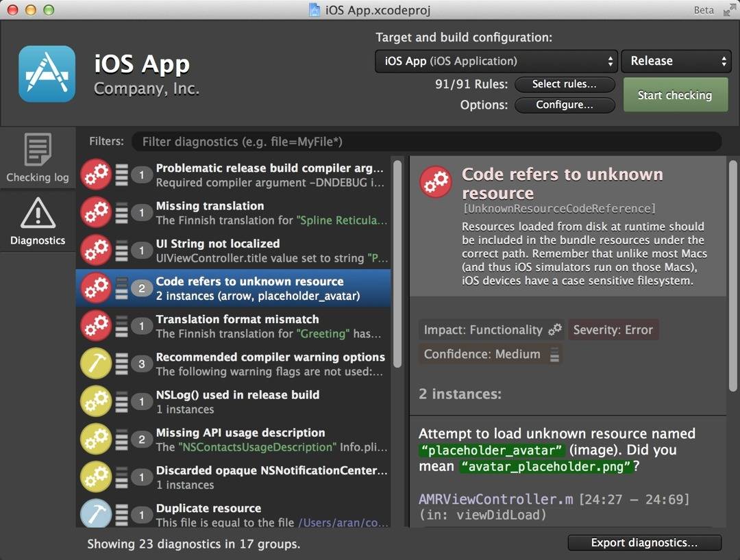Click the Filter diagnostics search field

tap(425, 142)
